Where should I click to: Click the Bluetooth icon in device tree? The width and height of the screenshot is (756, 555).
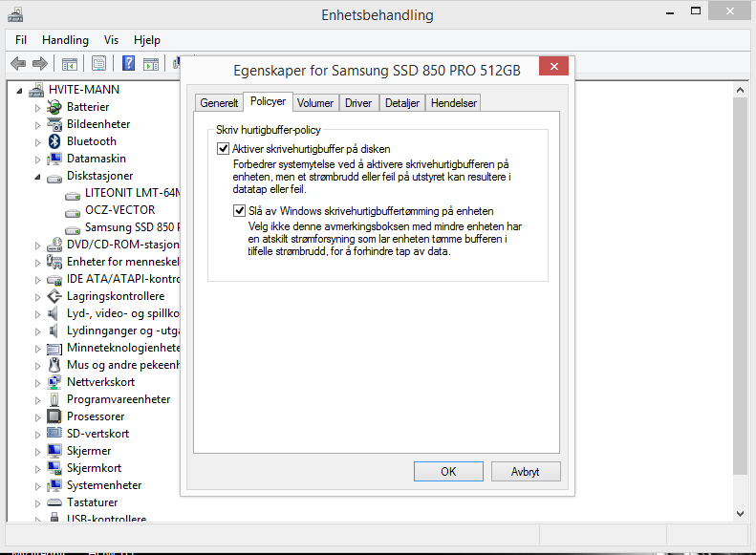pyautogui.click(x=54, y=141)
